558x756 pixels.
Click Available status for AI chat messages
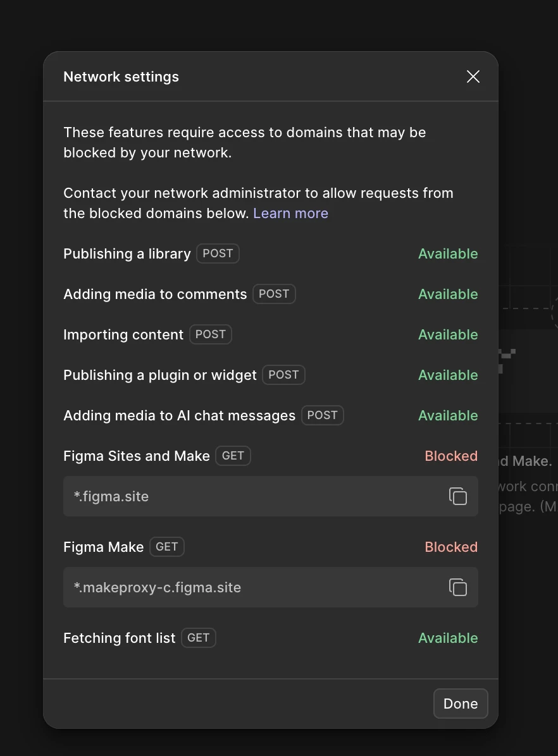point(448,415)
